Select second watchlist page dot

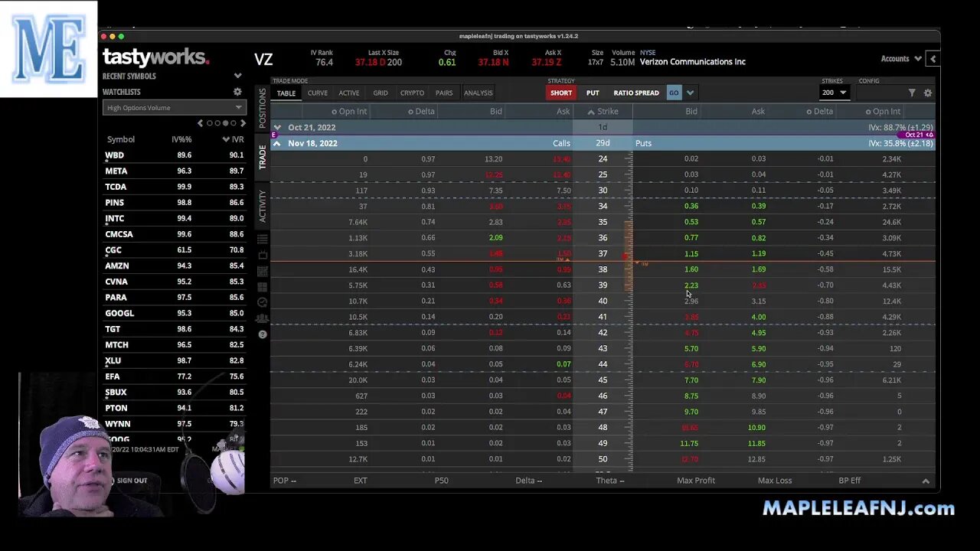[x=217, y=123]
